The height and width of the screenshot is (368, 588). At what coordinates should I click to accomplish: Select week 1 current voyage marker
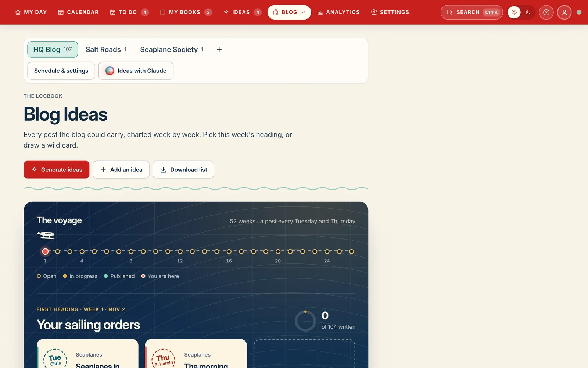pos(45,251)
